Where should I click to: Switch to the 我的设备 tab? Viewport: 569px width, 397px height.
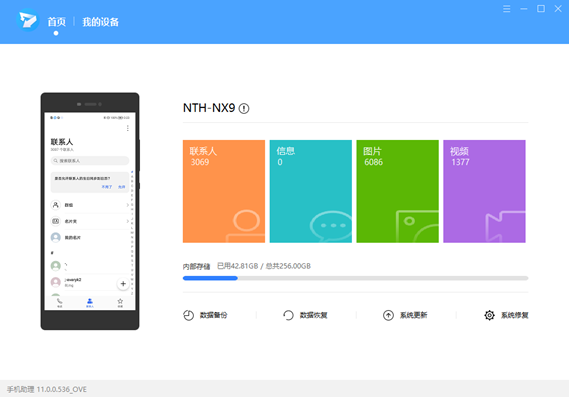click(x=101, y=22)
